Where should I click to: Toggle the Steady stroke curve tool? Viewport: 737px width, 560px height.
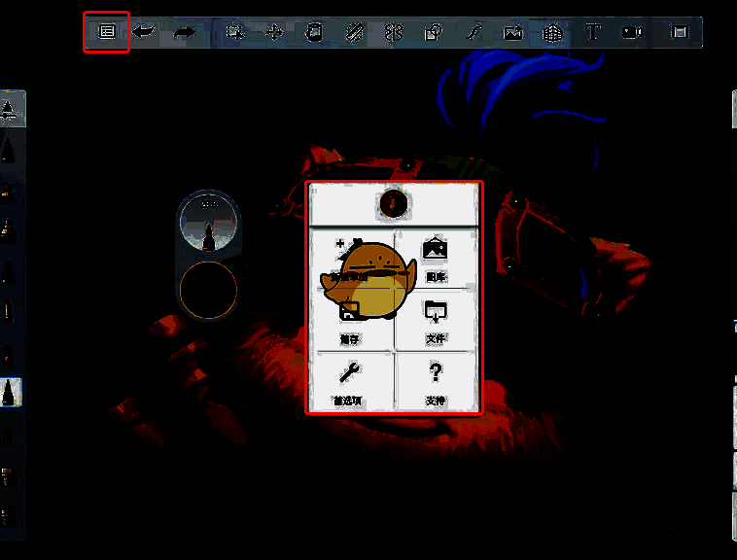(473, 32)
